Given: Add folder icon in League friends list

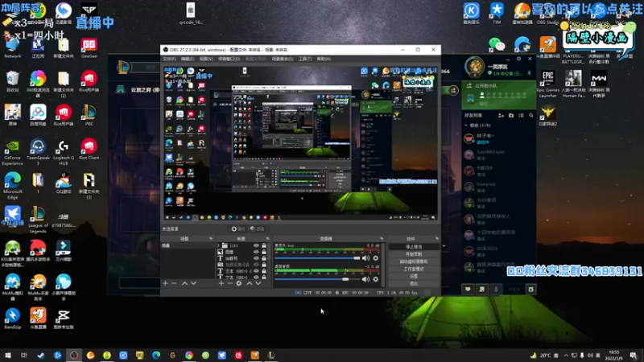Looking at the screenshot, I should point(511,116).
